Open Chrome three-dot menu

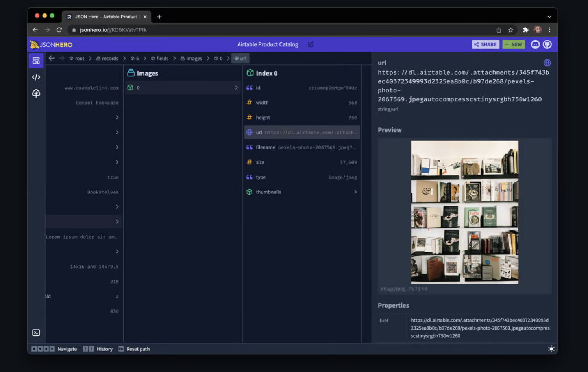click(549, 30)
